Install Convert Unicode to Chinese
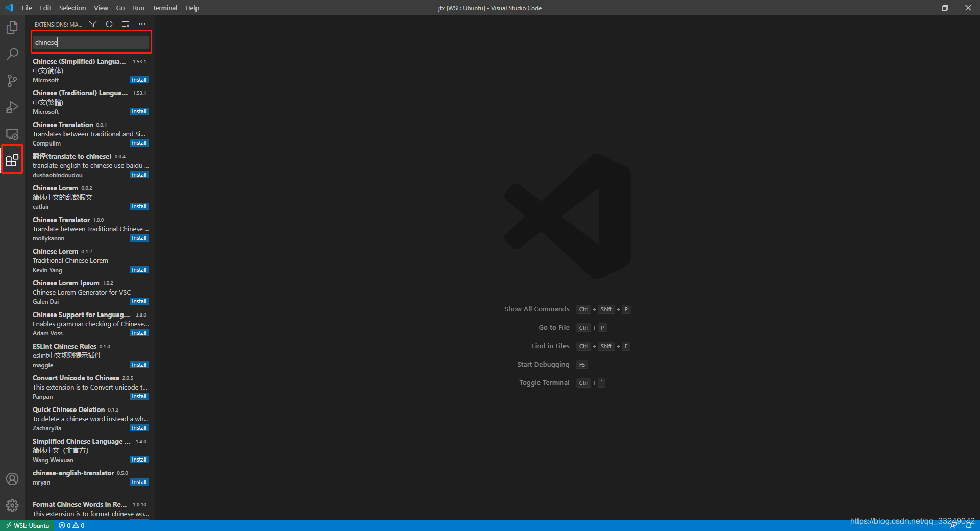Image resolution: width=980 pixels, height=531 pixels. pos(139,396)
